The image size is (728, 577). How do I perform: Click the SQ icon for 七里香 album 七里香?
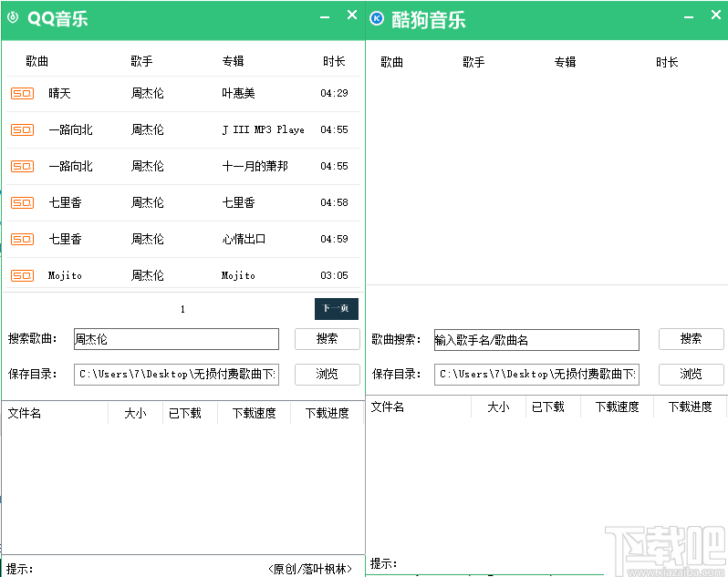coord(22,202)
